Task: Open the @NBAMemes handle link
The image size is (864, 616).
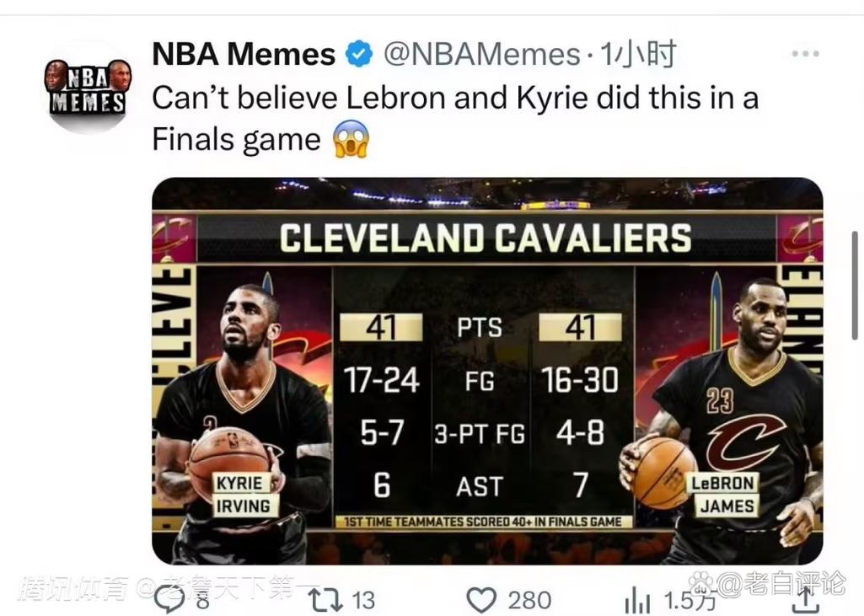Action: point(481,55)
